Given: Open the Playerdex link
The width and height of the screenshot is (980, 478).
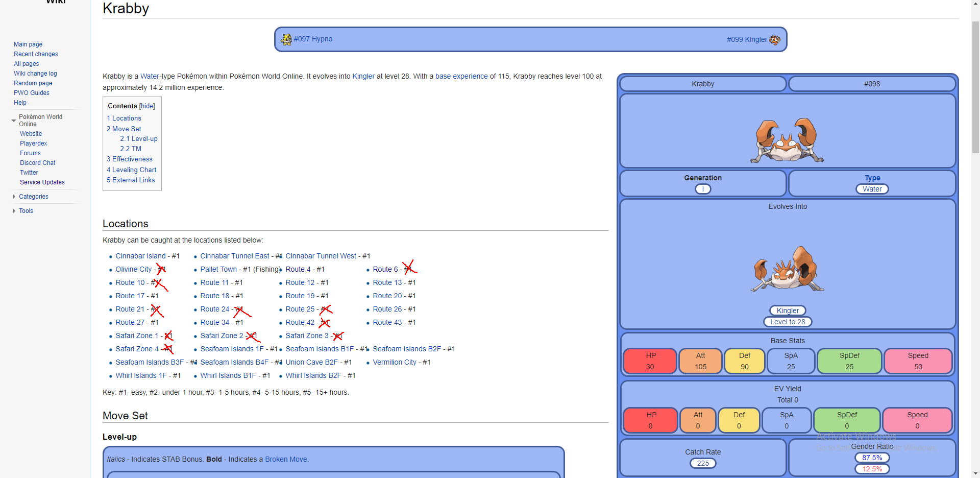Looking at the screenshot, I should tap(34, 144).
